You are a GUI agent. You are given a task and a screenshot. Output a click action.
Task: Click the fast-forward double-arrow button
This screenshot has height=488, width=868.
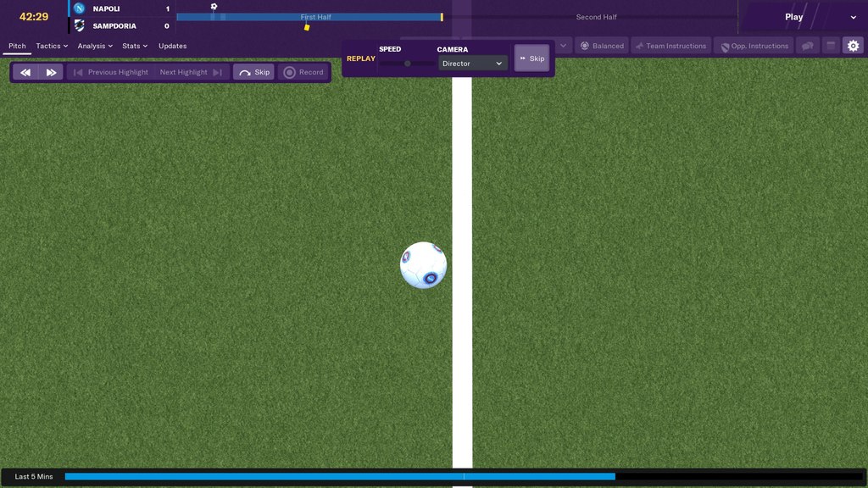click(x=51, y=72)
